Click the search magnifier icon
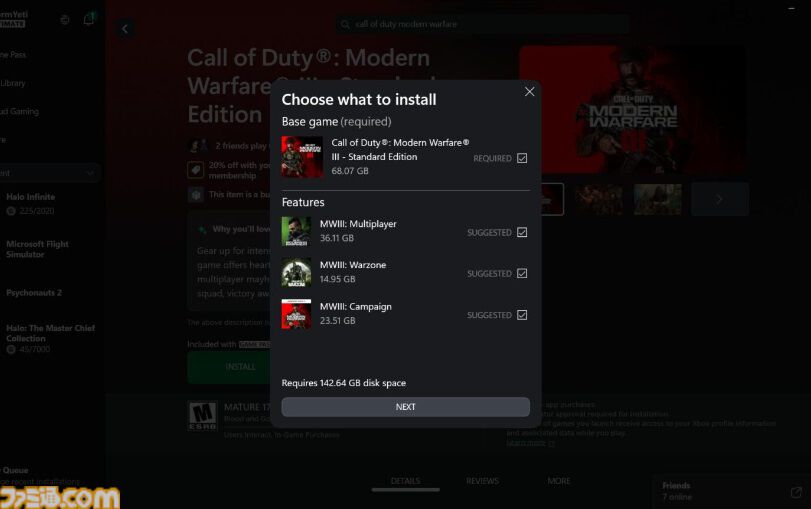811x509 pixels. pyautogui.click(x=345, y=24)
